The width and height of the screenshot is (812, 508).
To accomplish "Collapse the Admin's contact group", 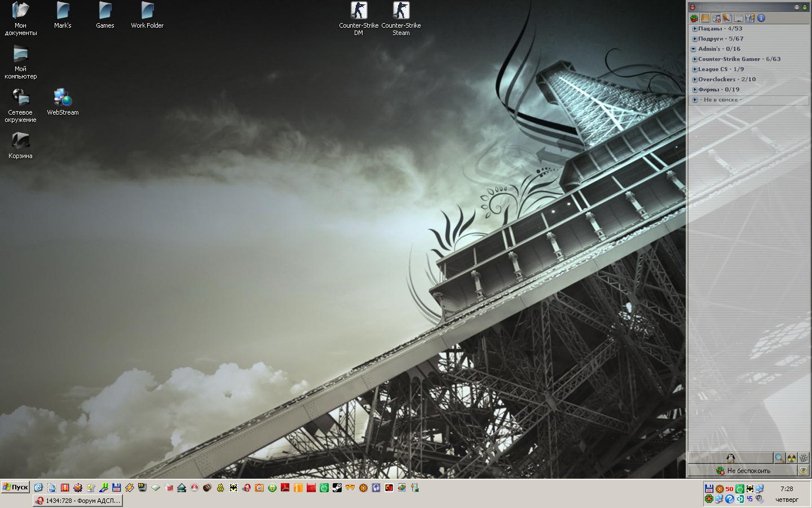I will click(694, 49).
